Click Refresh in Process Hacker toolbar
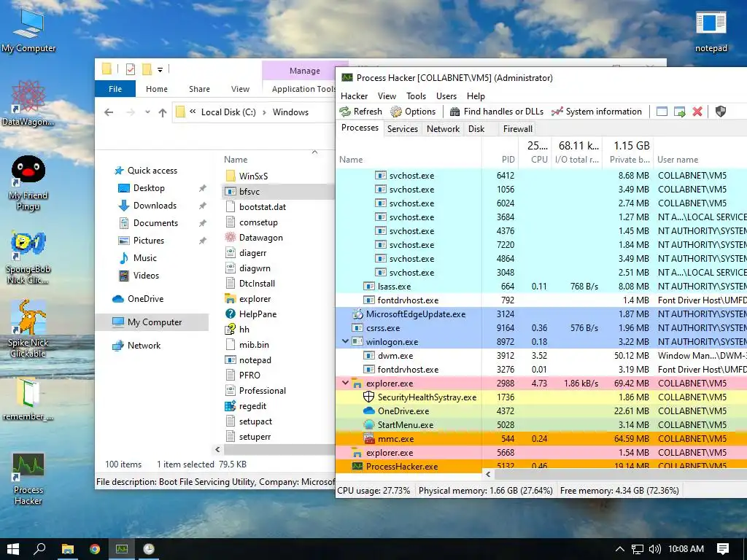Screen dimensions: 747x560 [x=360, y=112]
